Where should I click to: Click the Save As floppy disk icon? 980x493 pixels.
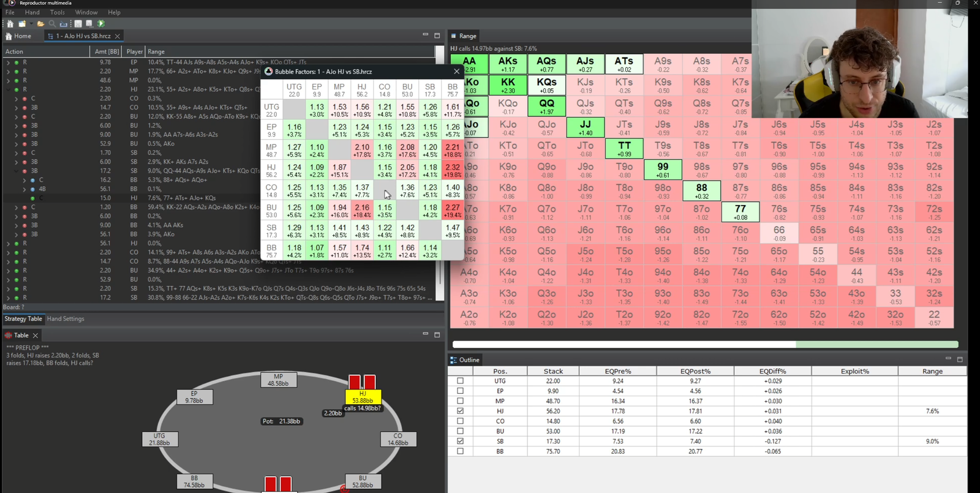(89, 24)
